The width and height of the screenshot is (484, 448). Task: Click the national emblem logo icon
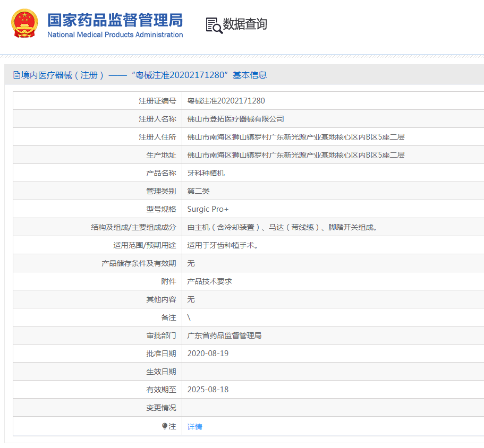[24, 23]
